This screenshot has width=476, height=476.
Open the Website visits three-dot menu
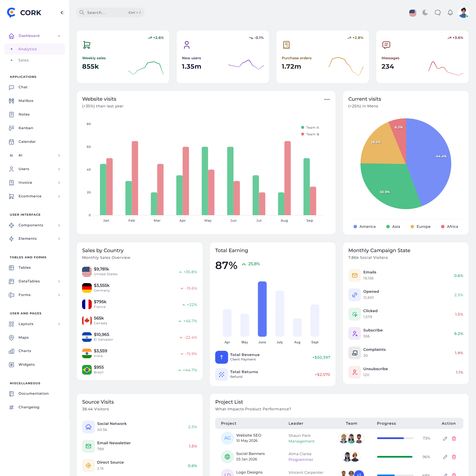tap(327, 99)
